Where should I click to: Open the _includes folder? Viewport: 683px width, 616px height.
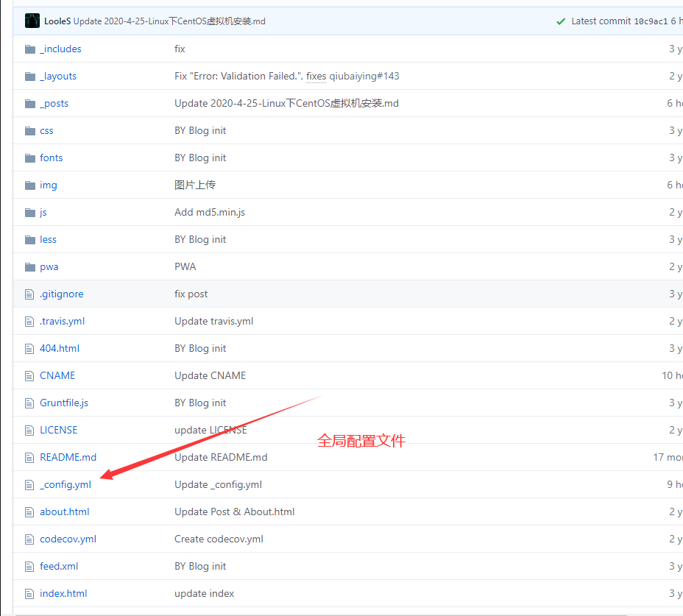60,49
